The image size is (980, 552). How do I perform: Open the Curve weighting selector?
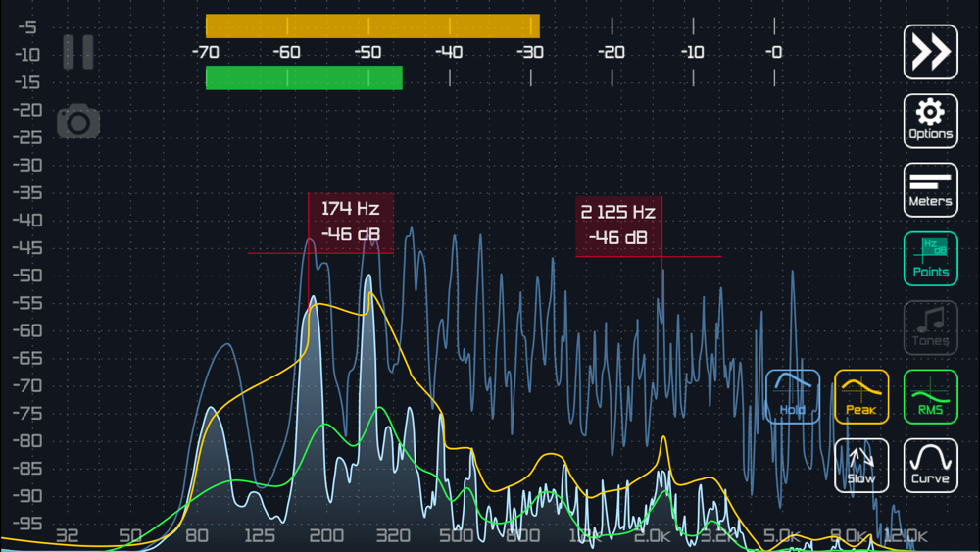[930, 466]
